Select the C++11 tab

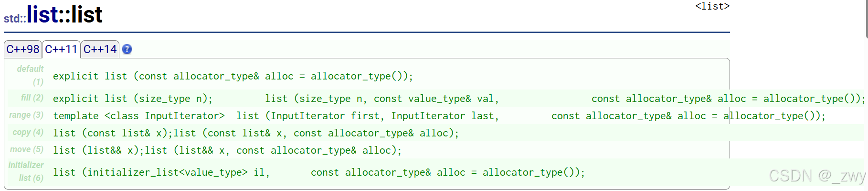point(61,49)
